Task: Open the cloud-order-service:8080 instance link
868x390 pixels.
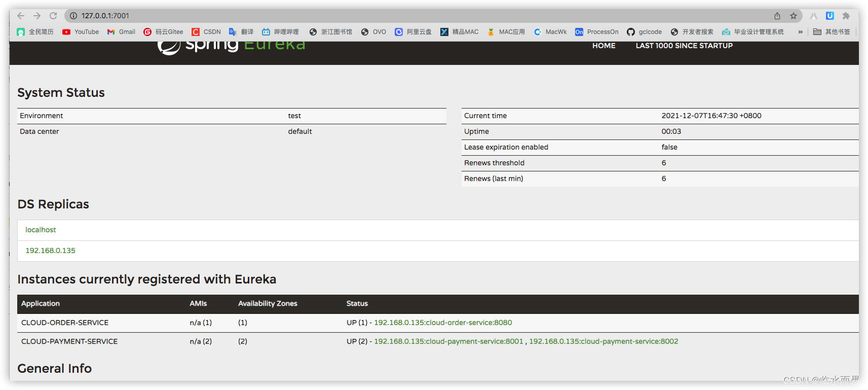Action: (443, 323)
